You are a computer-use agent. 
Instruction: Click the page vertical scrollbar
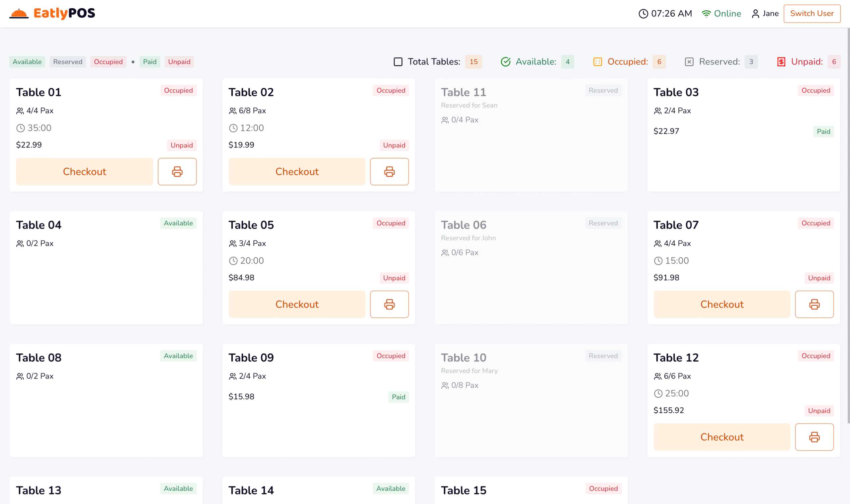[x=848, y=226]
